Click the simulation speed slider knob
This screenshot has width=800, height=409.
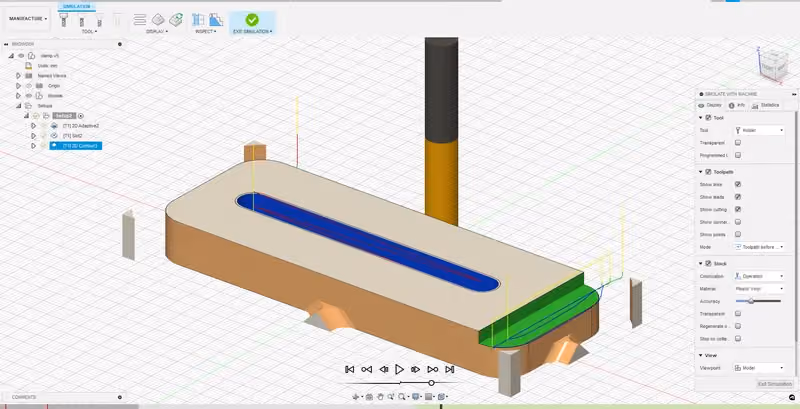point(432,382)
